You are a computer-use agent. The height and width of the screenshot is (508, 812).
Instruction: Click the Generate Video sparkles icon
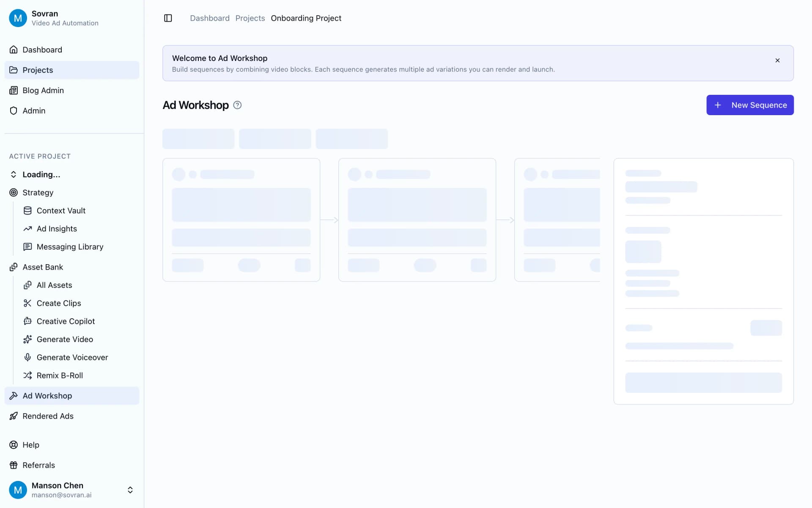click(x=27, y=339)
